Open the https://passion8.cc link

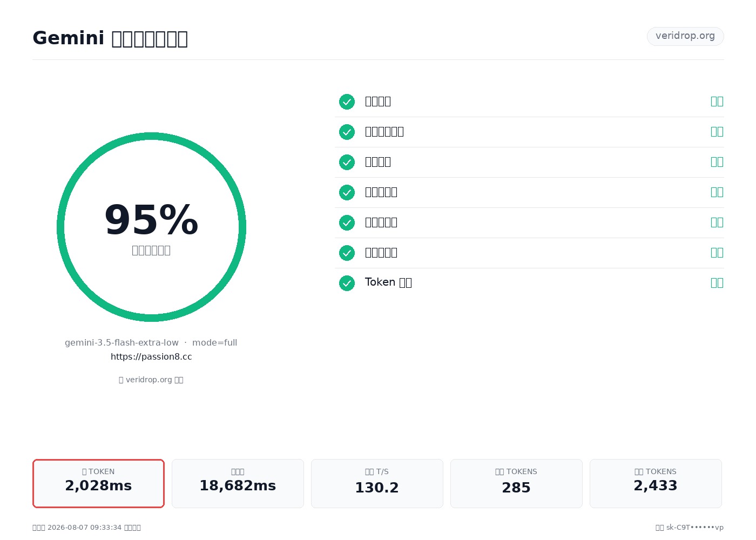pyautogui.click(x=151, y=356)
